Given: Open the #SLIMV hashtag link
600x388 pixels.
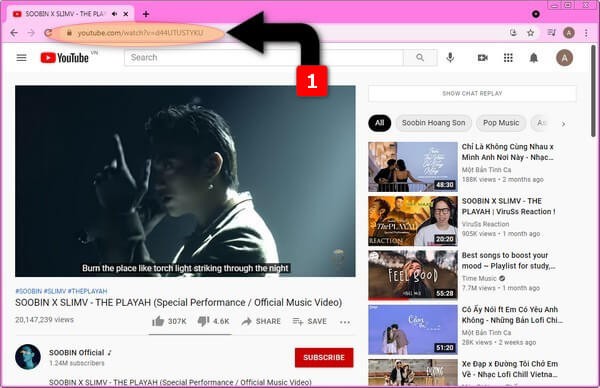Looking at the screenshot, I should 55,291.
